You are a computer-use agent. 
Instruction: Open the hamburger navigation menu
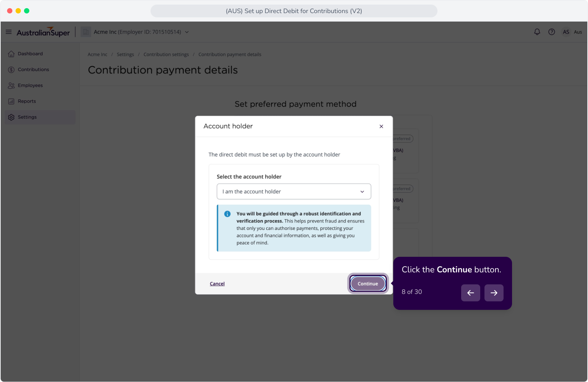tap(9, 32)
